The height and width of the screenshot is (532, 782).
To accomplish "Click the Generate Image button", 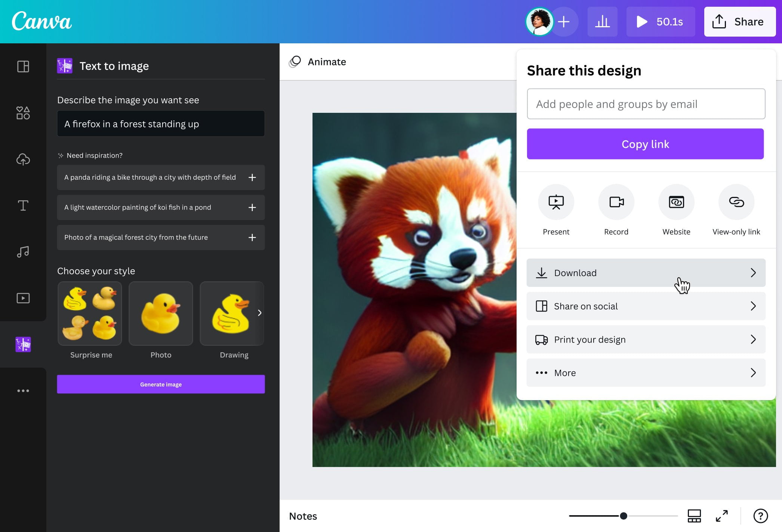I will point(161,384).
